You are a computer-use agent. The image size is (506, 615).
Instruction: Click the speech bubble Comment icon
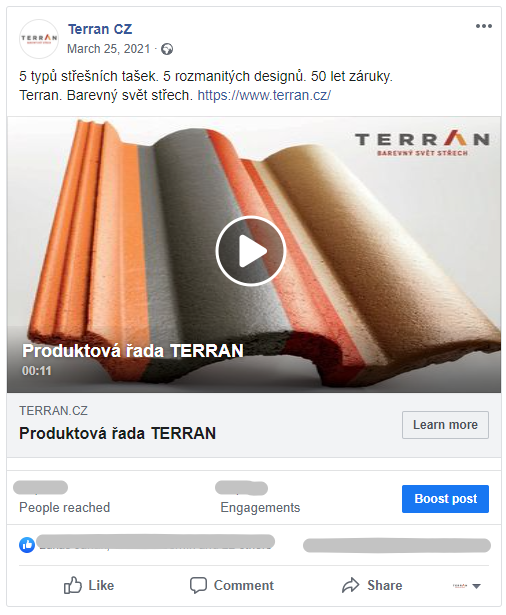pos(198,586)
